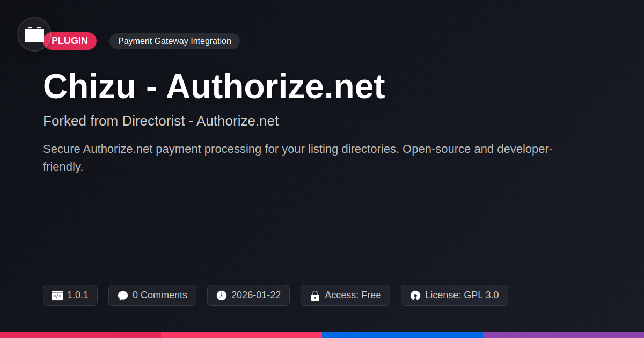The width and height of the screenshot is (644, 338).
Task: Select the 2026-01-22 date chip
Action: tap(248, 296)
